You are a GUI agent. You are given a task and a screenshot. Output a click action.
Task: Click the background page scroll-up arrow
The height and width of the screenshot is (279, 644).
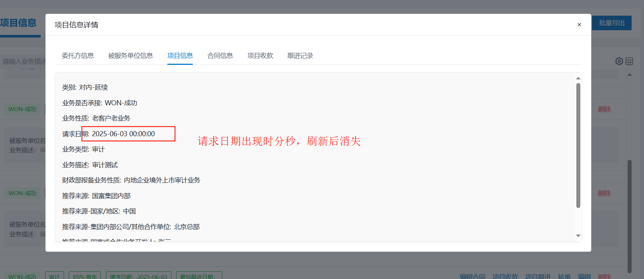point(629,75)
